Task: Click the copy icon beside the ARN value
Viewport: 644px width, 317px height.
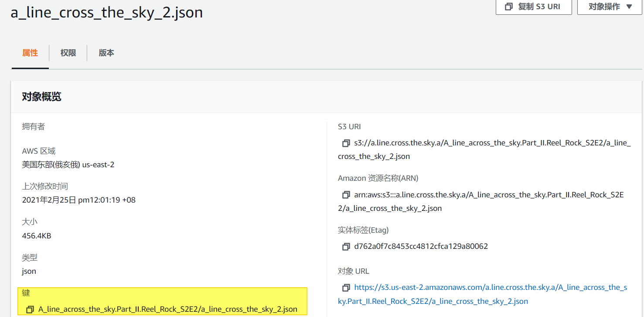Action: [346, 195]
